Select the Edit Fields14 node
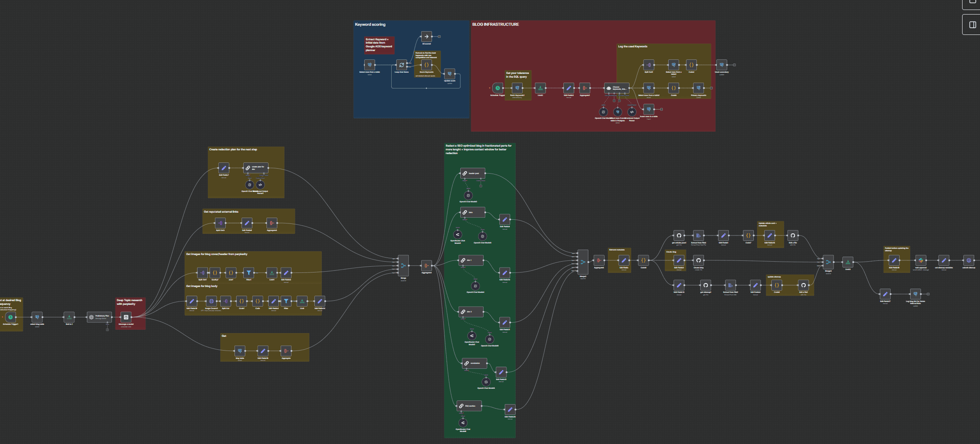 click(320, 301)
